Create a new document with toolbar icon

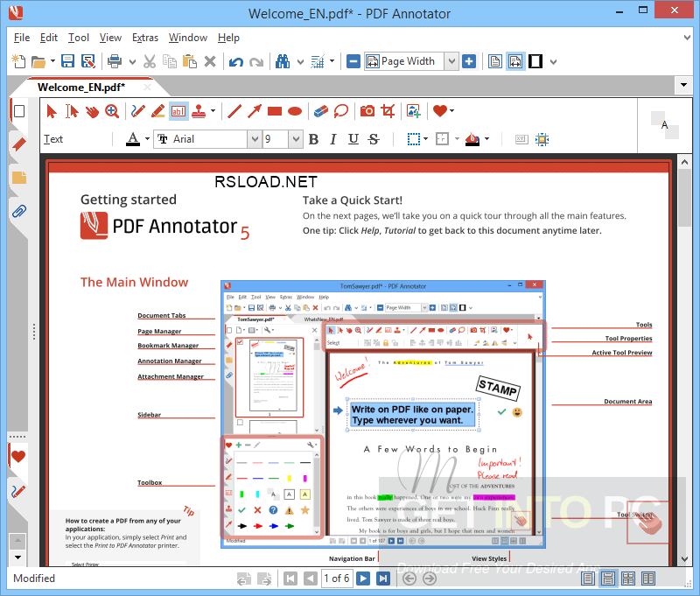(x=18, y=61)
